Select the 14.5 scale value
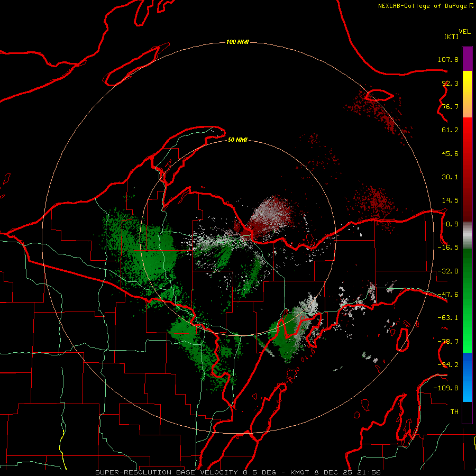Screen dimensions: 476x476 click(x=450, y=200)
